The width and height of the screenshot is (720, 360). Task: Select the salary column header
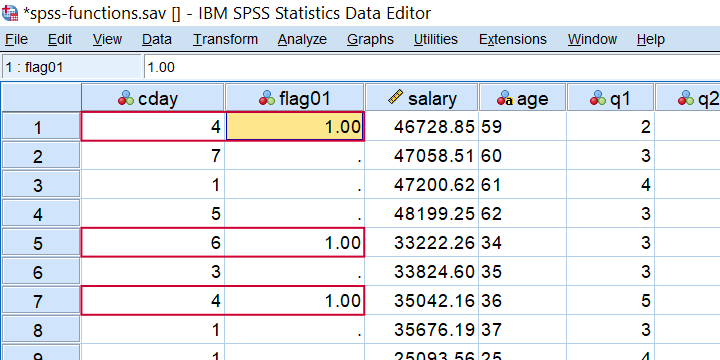click(x=422, y=97)
